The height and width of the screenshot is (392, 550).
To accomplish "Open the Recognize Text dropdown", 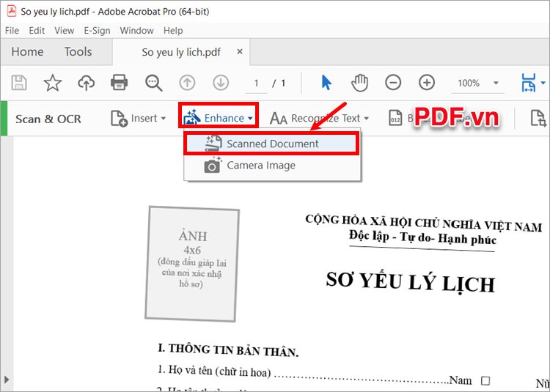I will pos(319,118).
